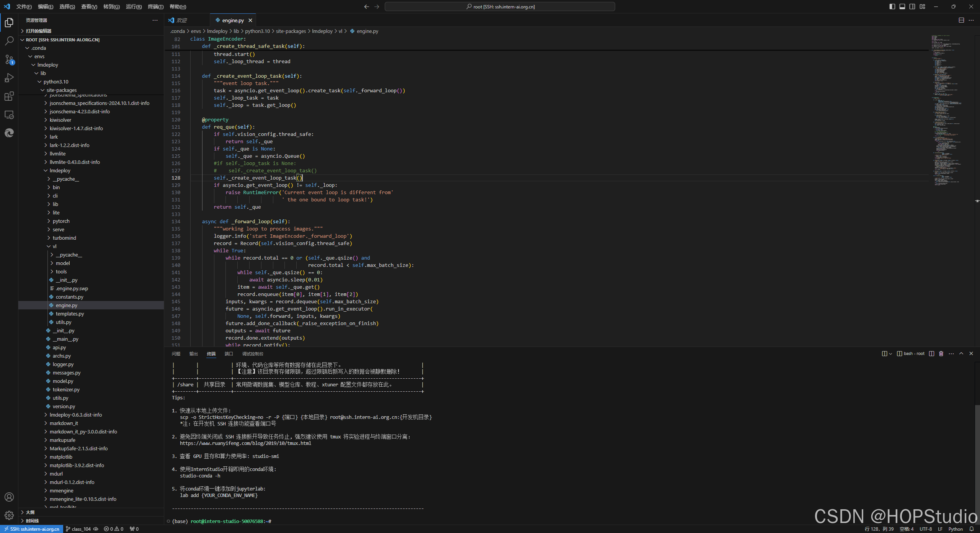Screen dimensions: 980x533
Task: Kill the bash terminal with the trash icon
Action: [x=941, y=353]
